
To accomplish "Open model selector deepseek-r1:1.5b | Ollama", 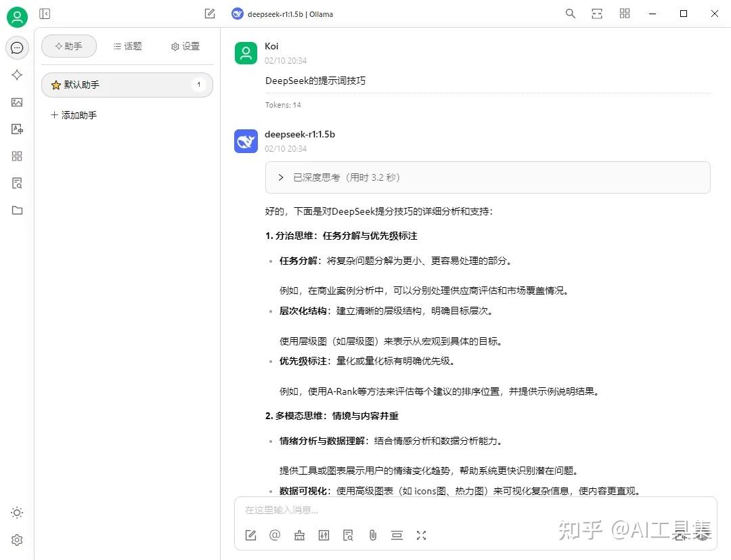I will point(282,14).
